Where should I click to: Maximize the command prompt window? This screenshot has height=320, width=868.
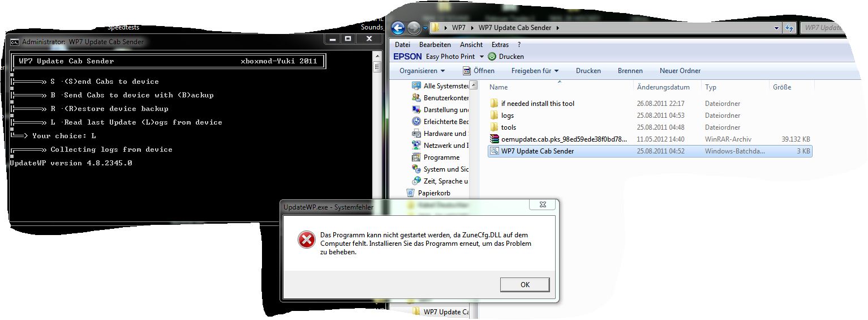[x=349, y=40]
